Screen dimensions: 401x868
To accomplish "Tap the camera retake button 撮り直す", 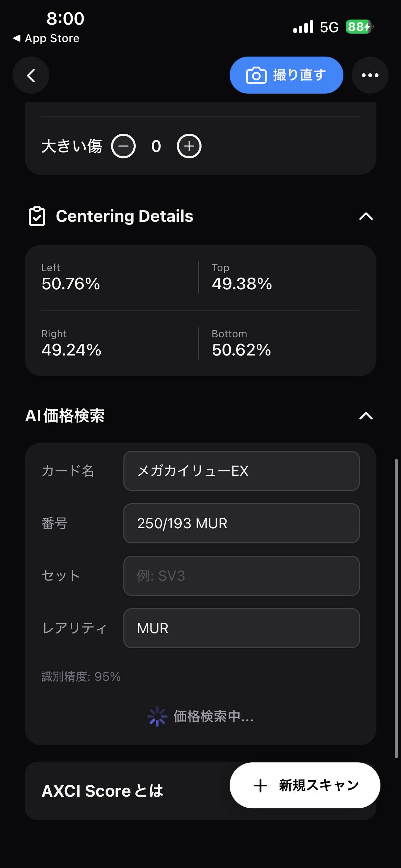I will pos(287,75).
